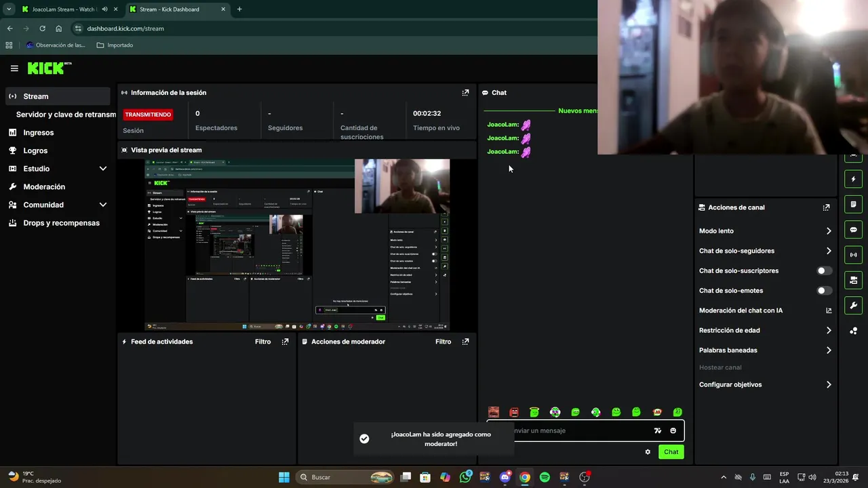The image size is (868, 488).
Task: Expand the Estudio sidebar section
Action: click(103, 169)
